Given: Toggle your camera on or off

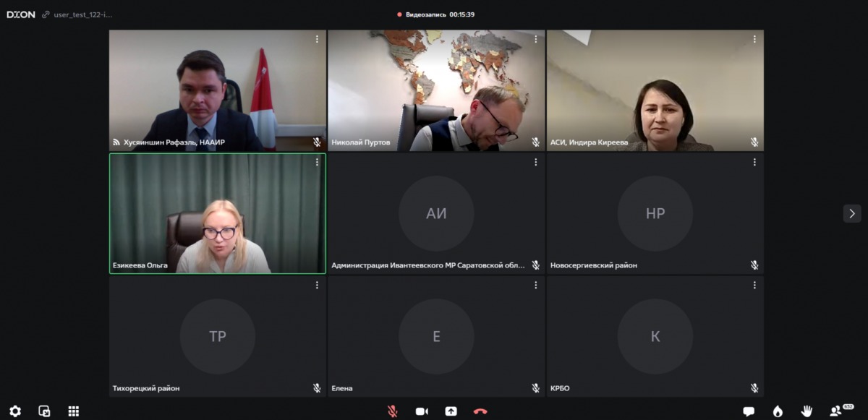Looking at the screenshot, I should tap(422, 411).
